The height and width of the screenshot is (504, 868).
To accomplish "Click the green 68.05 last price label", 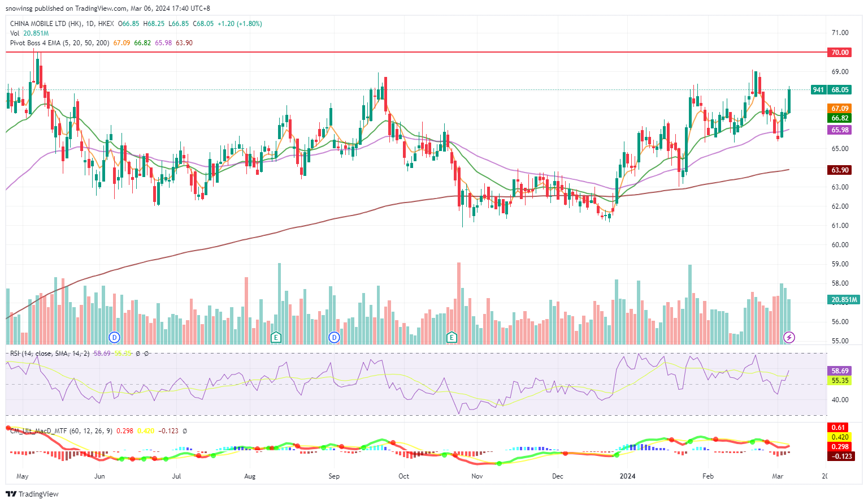I will point(840,89).
